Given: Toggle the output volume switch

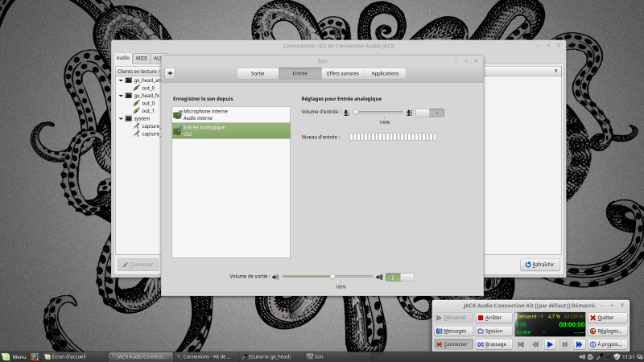Looking at the screenshot, I should [399, 278].
